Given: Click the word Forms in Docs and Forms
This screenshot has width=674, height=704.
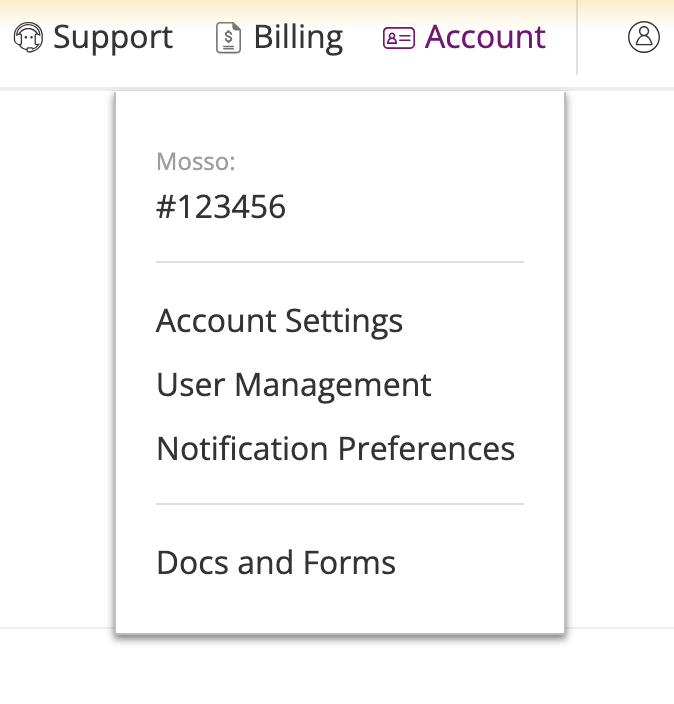Looking at the screenshot, I should pos(349,562).
